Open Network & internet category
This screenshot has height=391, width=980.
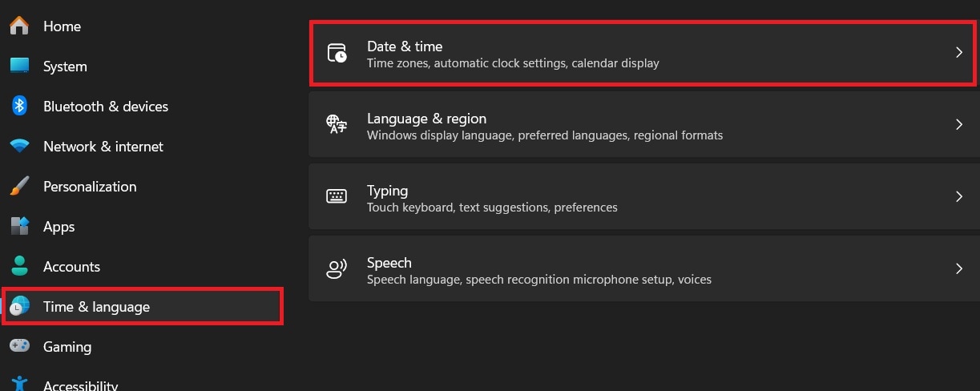pos(103,147)
